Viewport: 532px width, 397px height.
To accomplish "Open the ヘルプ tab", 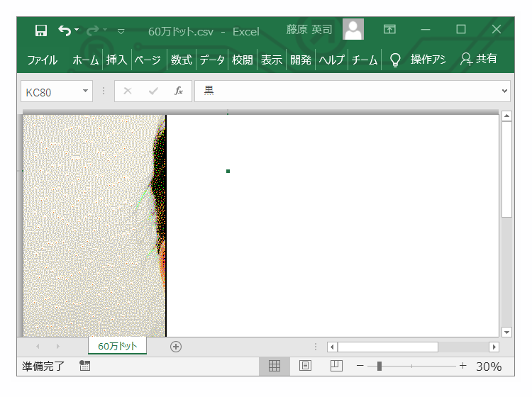I will [331, 60].
